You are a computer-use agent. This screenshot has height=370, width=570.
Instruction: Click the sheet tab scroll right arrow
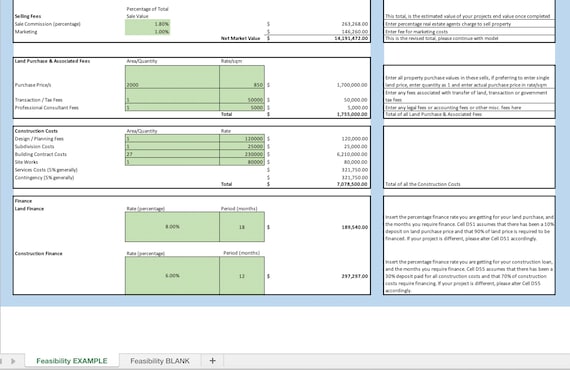(13, 361)
